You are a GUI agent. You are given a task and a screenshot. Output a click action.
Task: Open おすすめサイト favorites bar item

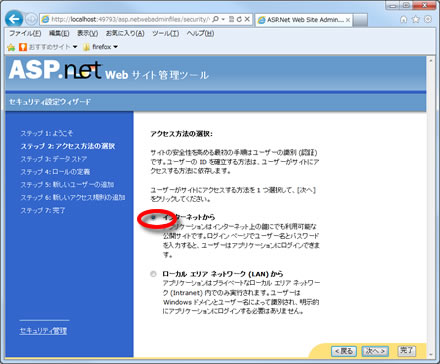coord(48,47)
